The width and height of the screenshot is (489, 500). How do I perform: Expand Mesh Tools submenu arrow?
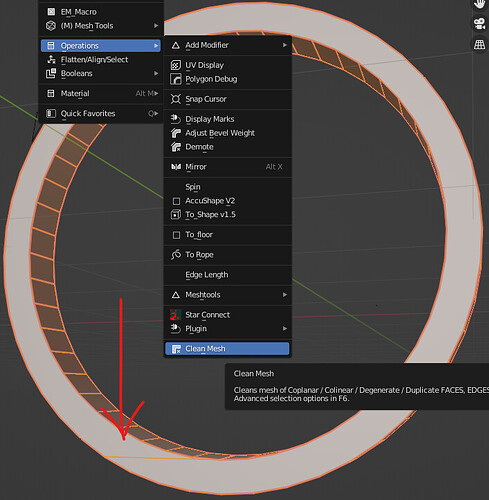coord(156,26)
